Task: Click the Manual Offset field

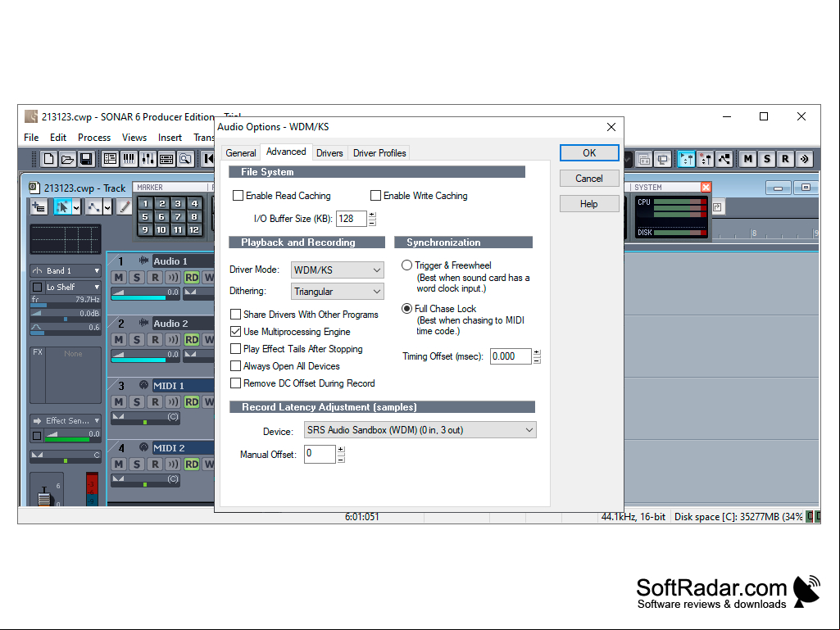Action: click(320, 454)
